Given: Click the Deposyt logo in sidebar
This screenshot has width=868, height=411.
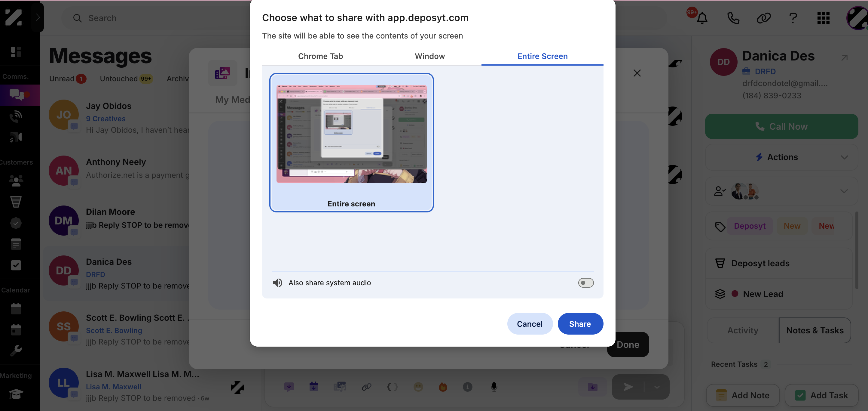Looking at the screenshot, I should (x=14, y=17).
